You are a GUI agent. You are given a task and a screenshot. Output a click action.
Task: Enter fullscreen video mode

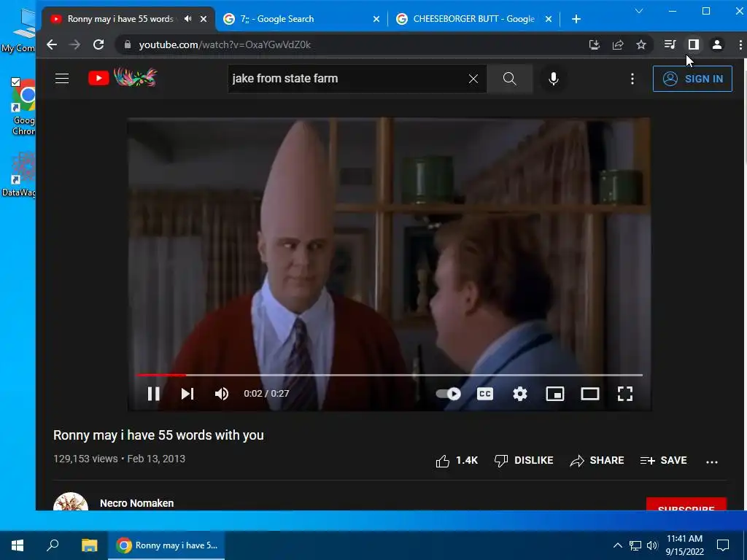[x=625, y=394]
